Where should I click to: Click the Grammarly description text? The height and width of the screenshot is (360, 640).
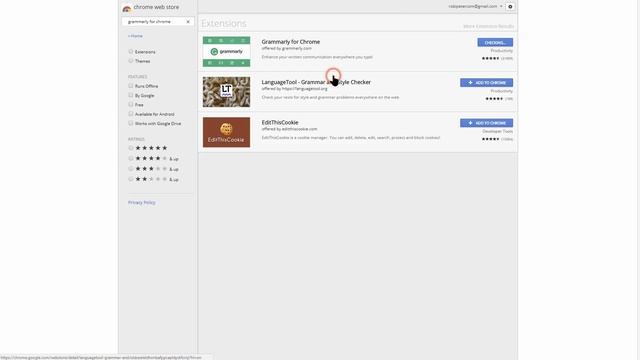click(x=317, y=57)
